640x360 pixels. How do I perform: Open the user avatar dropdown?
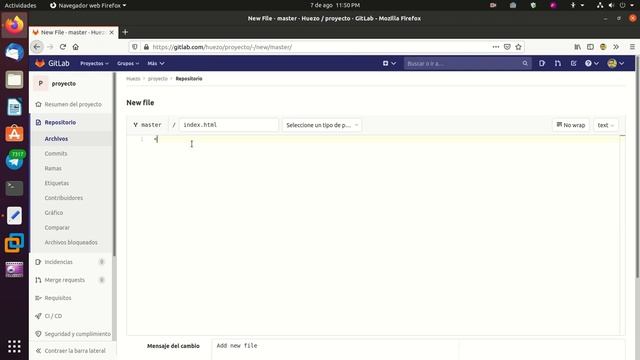(x=616, y=63)
